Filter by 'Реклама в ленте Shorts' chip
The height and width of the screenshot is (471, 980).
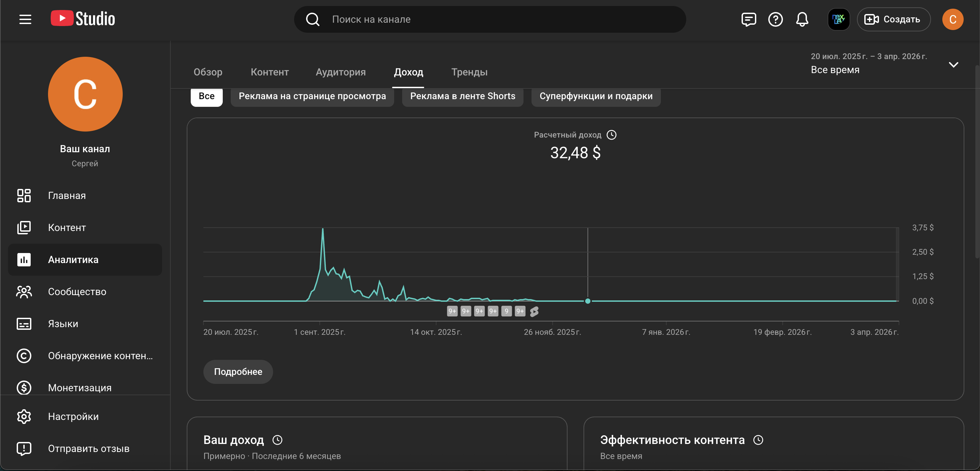(462, 96)
